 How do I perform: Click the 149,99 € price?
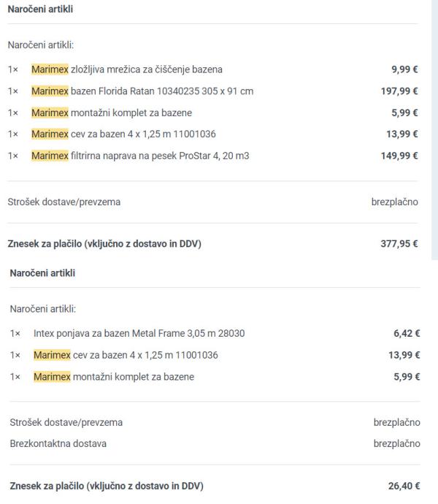coord(399,156)
